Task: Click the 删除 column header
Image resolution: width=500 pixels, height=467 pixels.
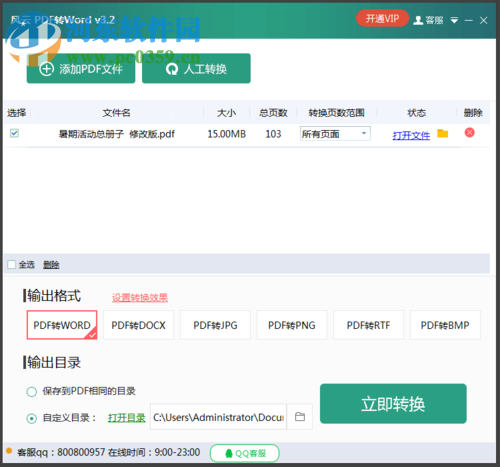Action: point(473,113)
